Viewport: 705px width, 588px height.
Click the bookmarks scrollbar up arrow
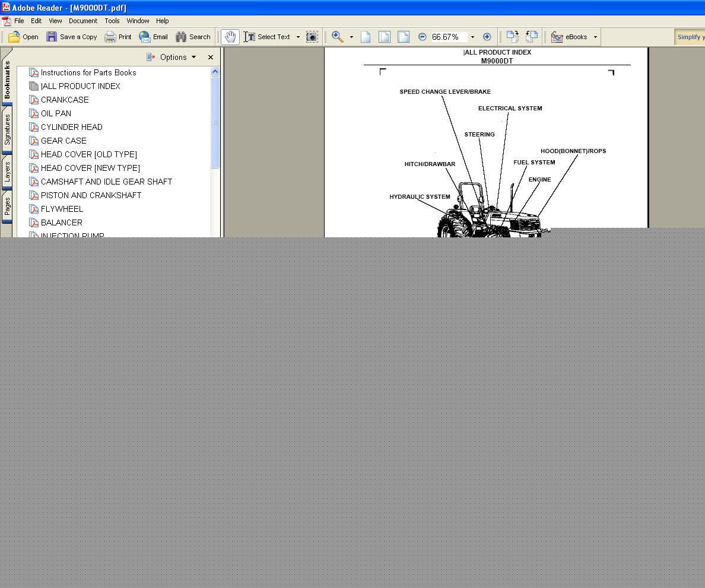click(215, 71)
